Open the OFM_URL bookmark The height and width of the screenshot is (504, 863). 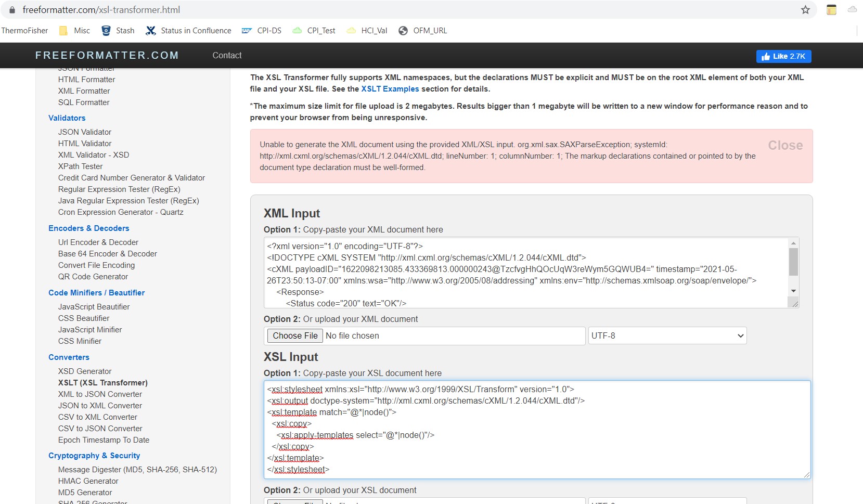[422, 31]
